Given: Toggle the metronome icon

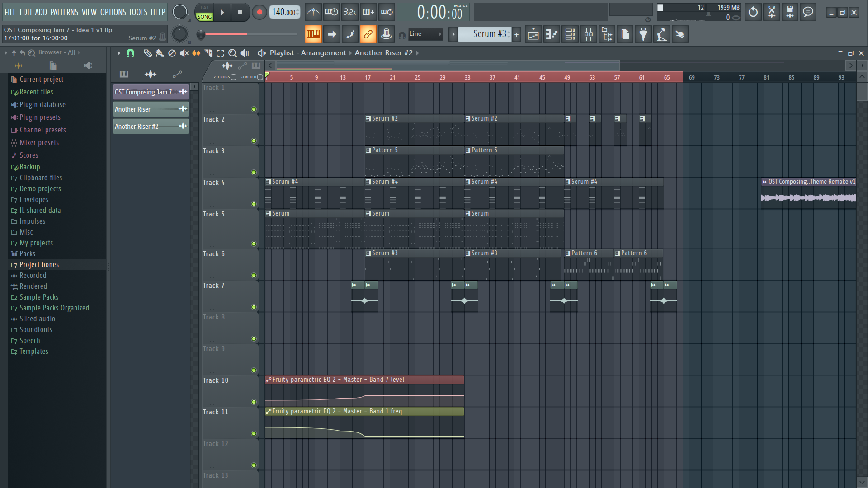Looking at the screenshot, I should click(x=313, y=12).
